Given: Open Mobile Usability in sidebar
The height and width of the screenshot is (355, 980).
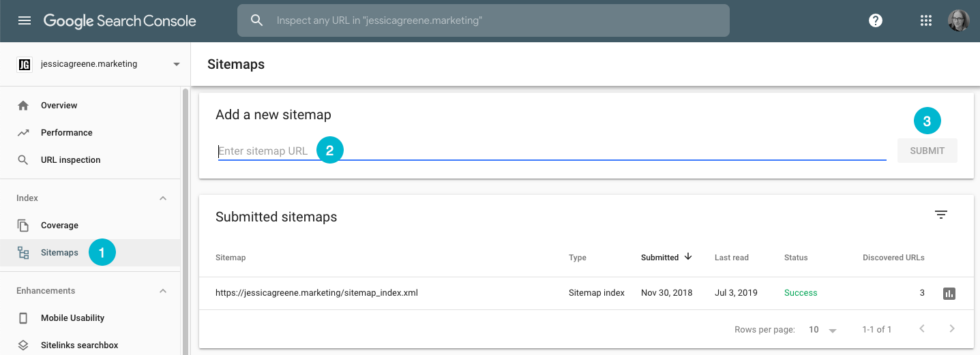Looking at the screenshot, I should coord(90,318).
